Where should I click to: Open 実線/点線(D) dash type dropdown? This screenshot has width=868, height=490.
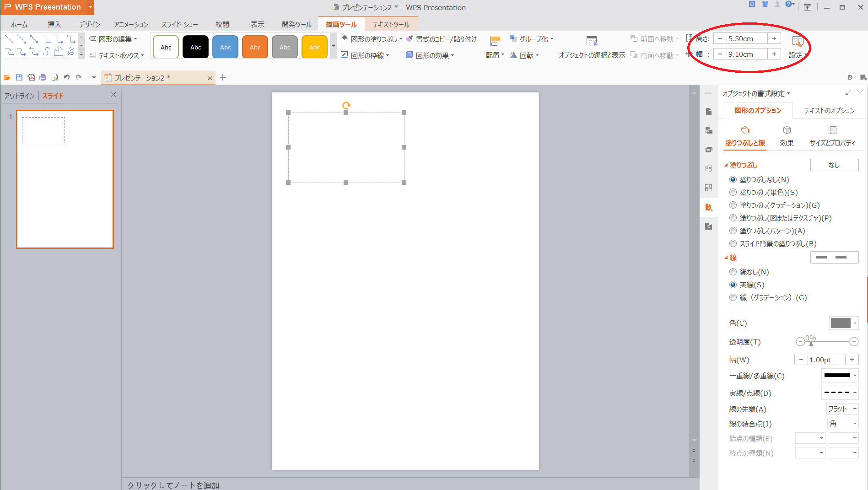pos(840,393)
